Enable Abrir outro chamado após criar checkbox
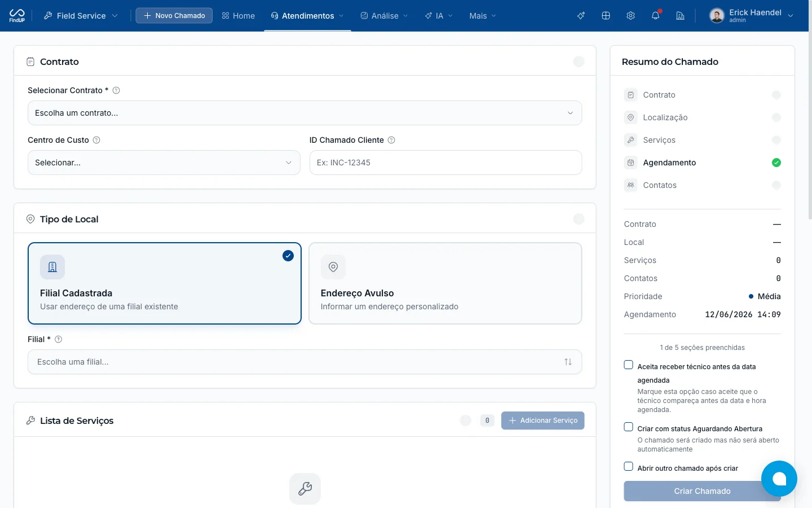The height and width of the screenshot is (508, 812). coord(628,467)
